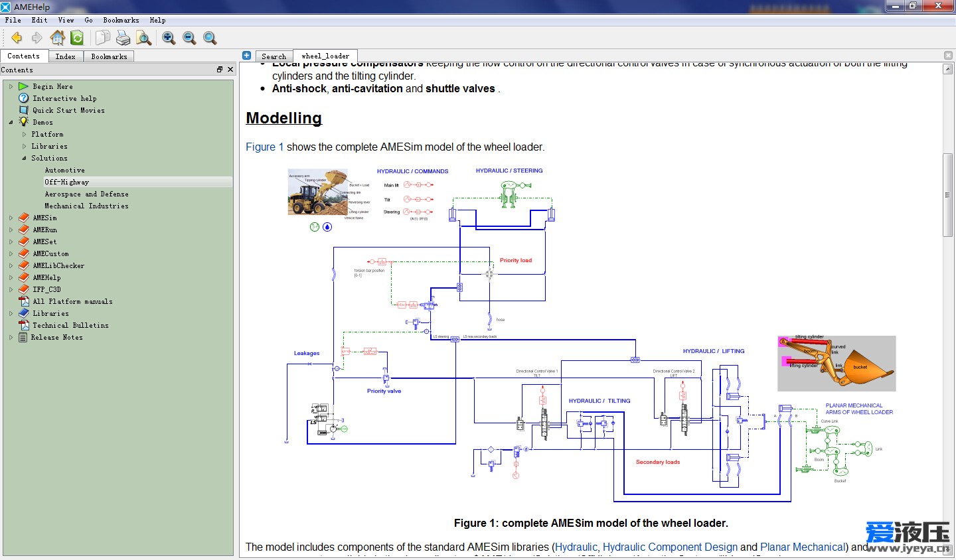Open the Find in text icon
Screen dimensions: 956x560
click(x=143, y=38)
